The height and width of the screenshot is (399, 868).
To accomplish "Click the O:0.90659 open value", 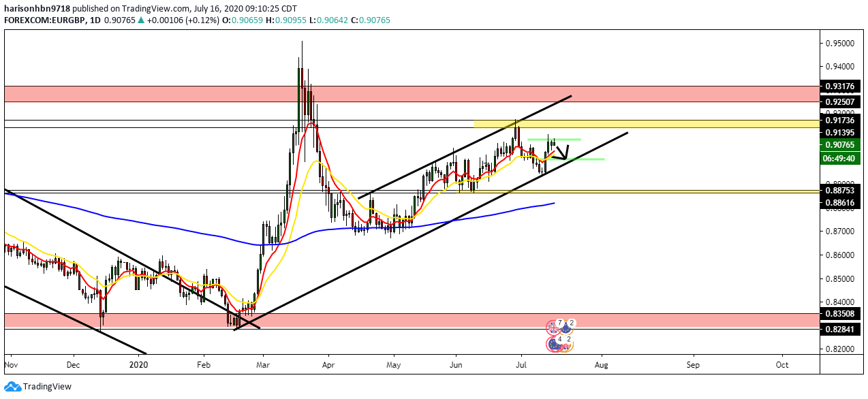I will coord(243,20).
